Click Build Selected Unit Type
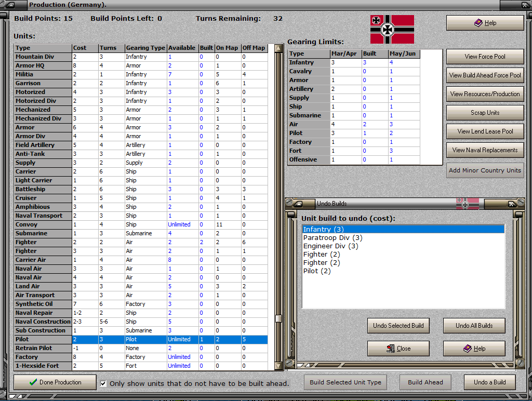 click(x=345, y=382)
